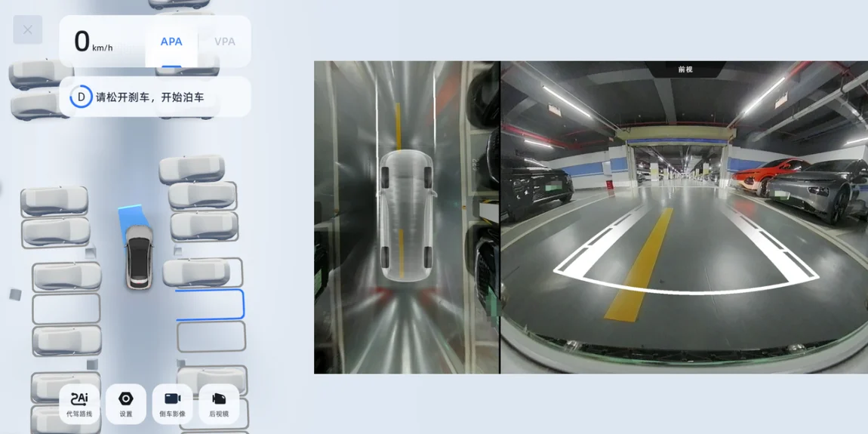
Task: Open 倒车影像 reverse camera view
Action: pos(172,404)
